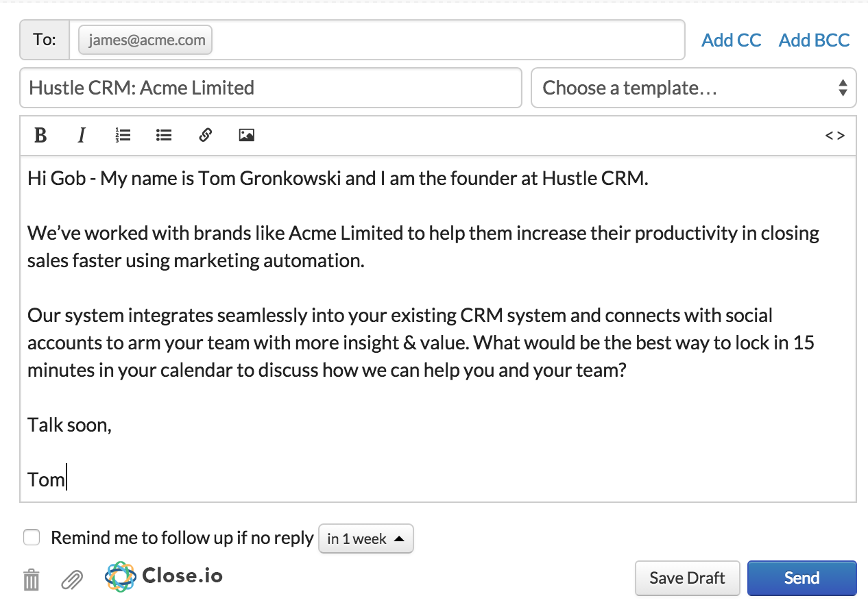Insert a bulleted list
Screen dimensions: 868x607
coord(164,136)
